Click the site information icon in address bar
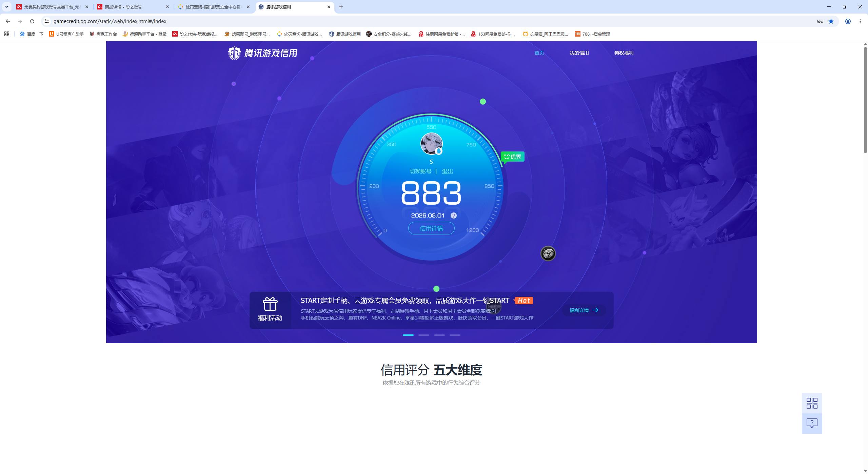 click(47, 21)
